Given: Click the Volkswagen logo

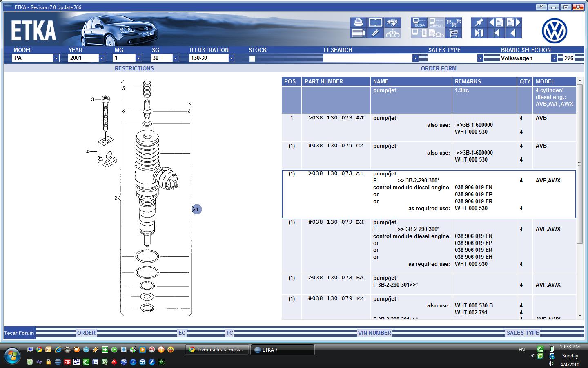Looking at the screenshot, I should pos(555,31).
